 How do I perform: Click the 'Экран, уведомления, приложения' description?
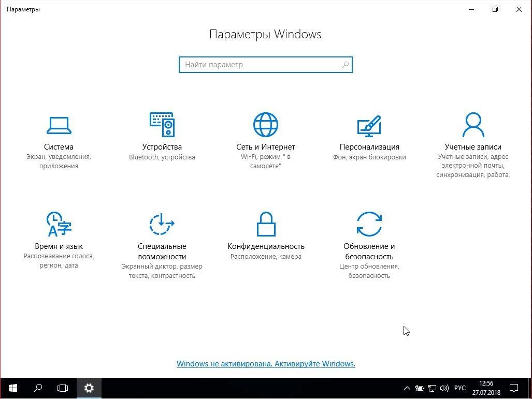point(59,161)
